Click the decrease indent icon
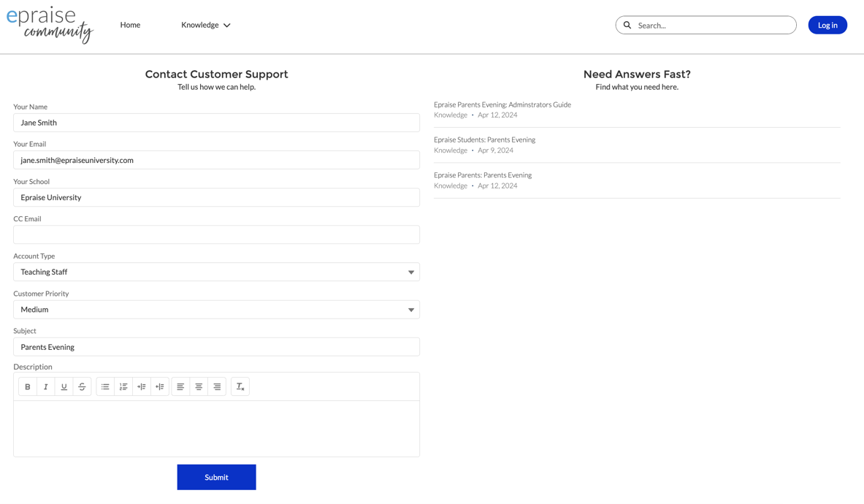 click(159, 386)
